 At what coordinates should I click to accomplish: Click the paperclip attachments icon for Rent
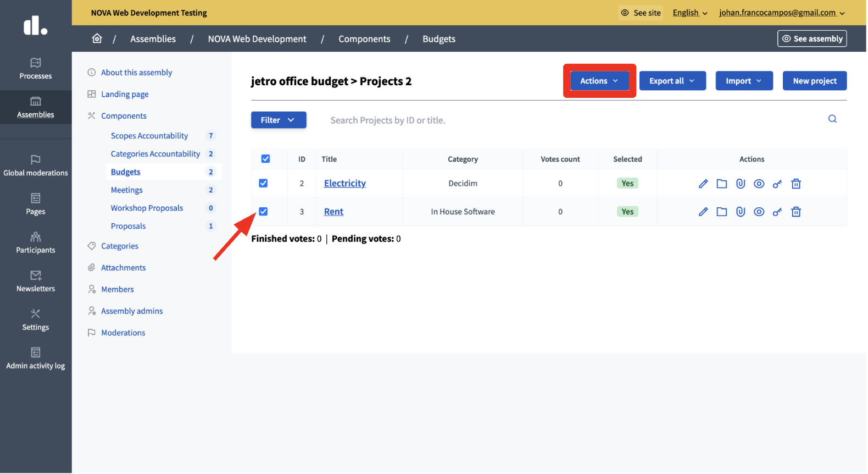pos(741,212)
